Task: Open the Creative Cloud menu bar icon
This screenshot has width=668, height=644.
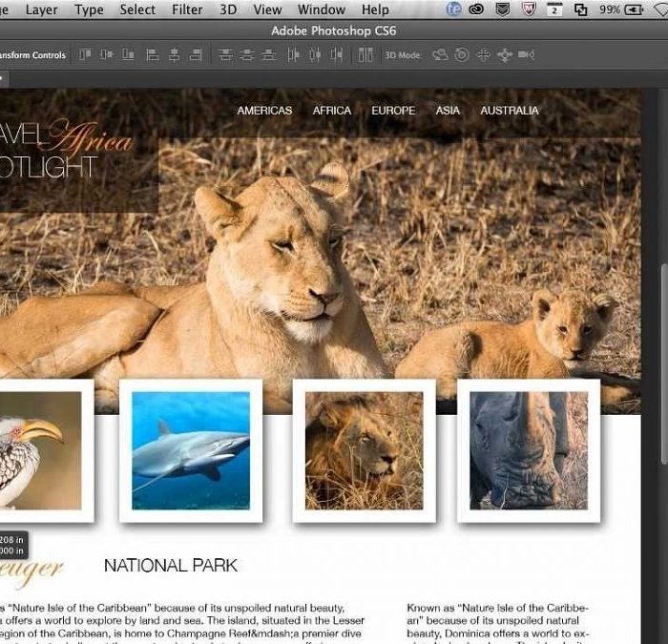Action: (x=476, y=10)
